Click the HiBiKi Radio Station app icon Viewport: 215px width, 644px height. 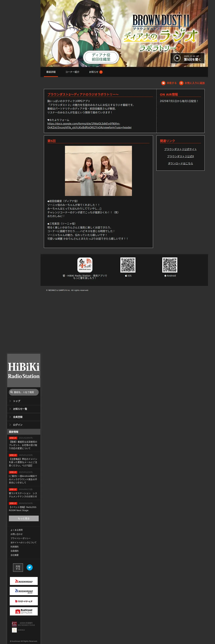[x=85, y=265]
